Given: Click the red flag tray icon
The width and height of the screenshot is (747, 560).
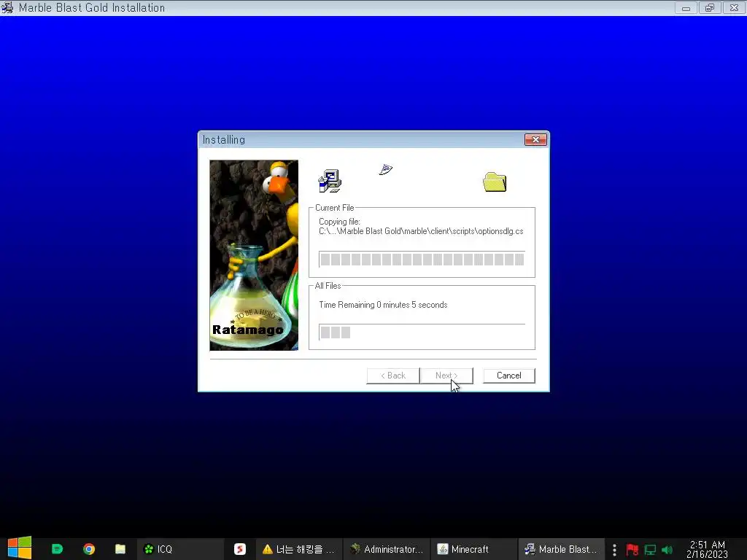Looking at the screenshot, I should coord(632,550).
